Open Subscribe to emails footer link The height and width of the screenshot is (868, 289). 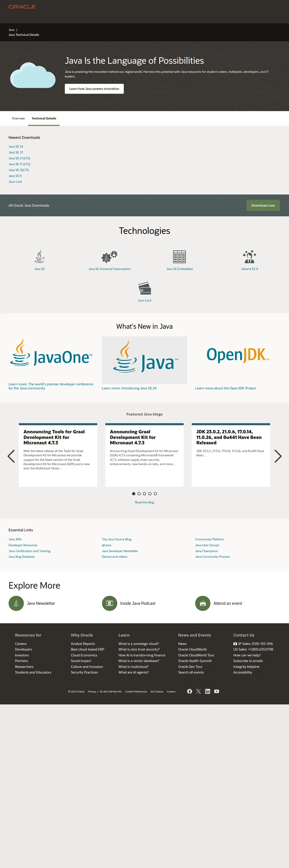tap(248, 661)
